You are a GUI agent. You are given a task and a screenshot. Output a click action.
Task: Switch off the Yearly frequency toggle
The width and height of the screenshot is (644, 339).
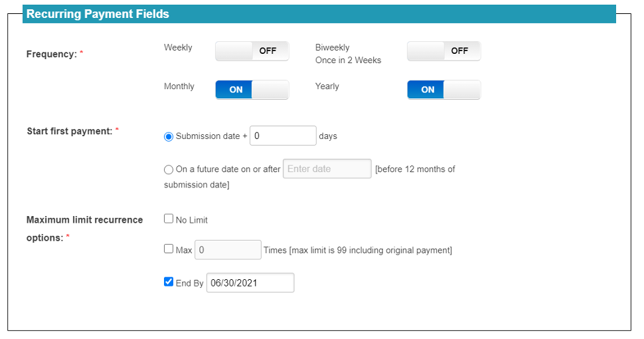(444, 90)
